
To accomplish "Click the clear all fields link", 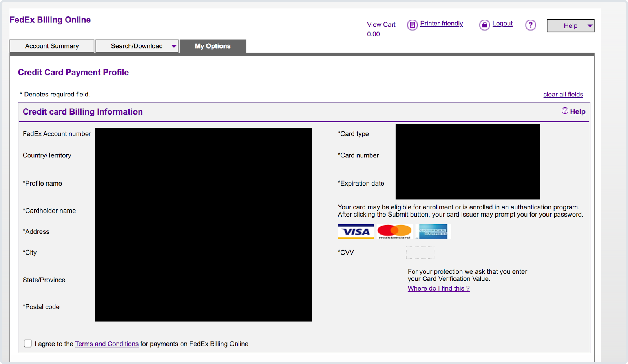I will pos(563,95).
